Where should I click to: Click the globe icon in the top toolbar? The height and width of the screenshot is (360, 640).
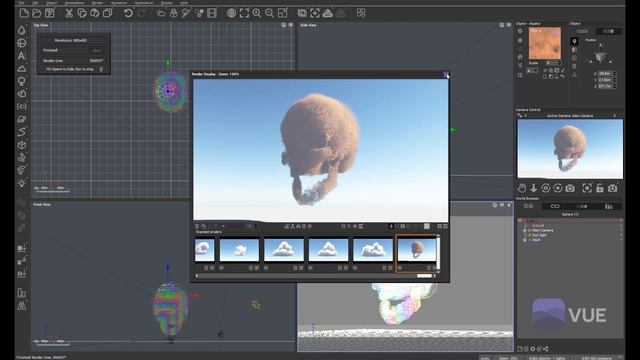click(231, 13)
